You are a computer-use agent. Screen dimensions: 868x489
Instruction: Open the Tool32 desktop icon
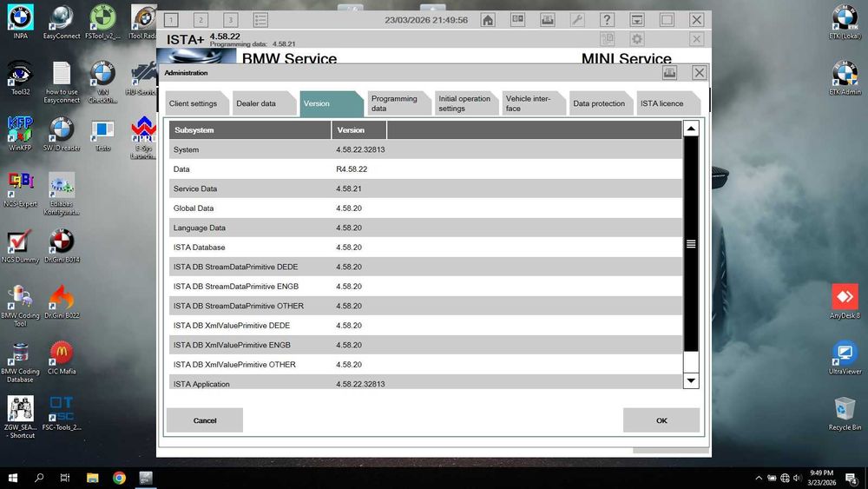click(x=21, y=77)
